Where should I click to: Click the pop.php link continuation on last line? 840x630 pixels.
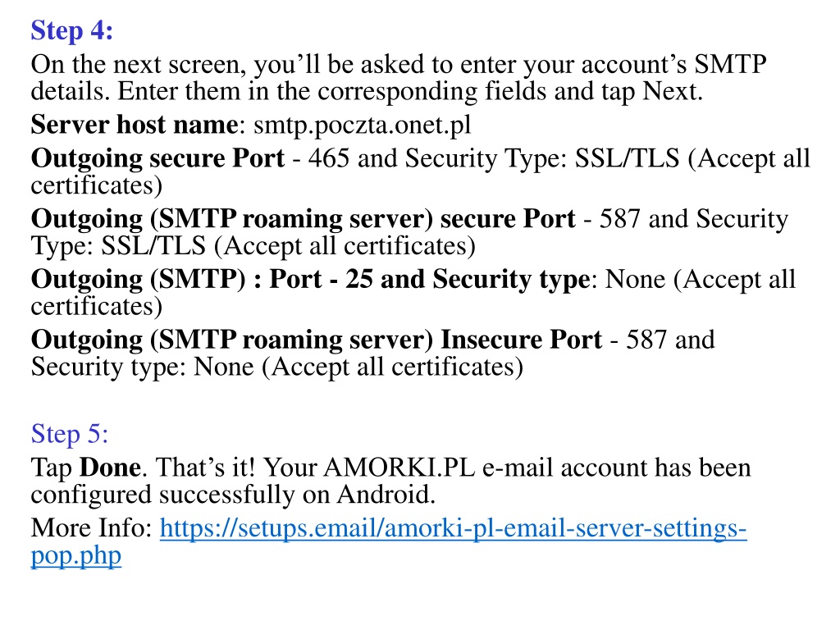point(76,555)
